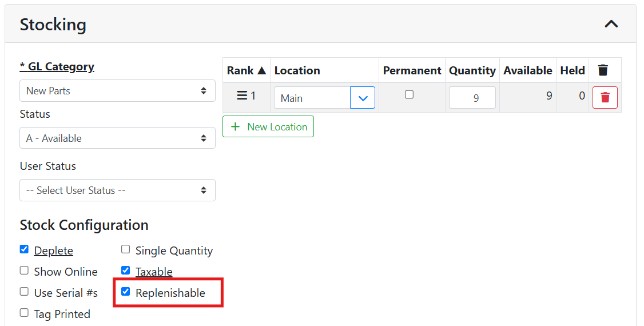Click the red delete location trash button
This screenshot has height=326, width=644.
point(605,98)
